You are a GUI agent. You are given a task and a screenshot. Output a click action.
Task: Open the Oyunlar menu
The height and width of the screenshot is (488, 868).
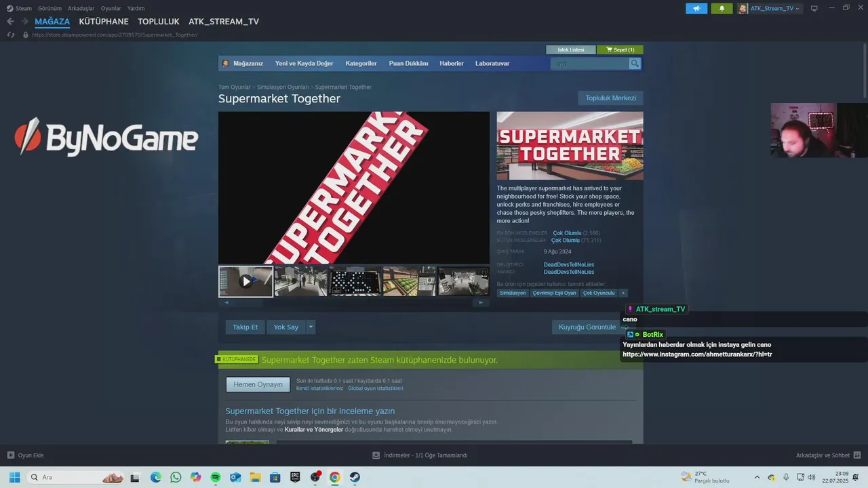(x=111, y=8)
